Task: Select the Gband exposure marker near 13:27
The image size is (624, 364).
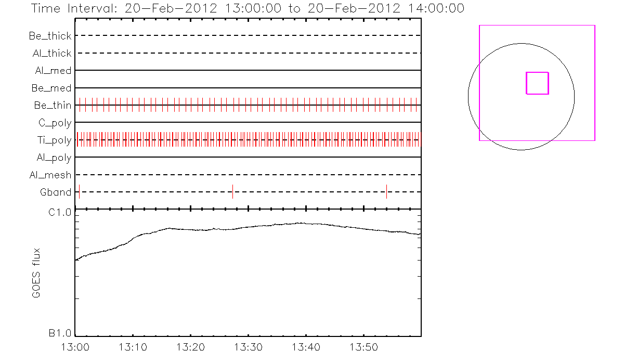Action: coord(232,191)
